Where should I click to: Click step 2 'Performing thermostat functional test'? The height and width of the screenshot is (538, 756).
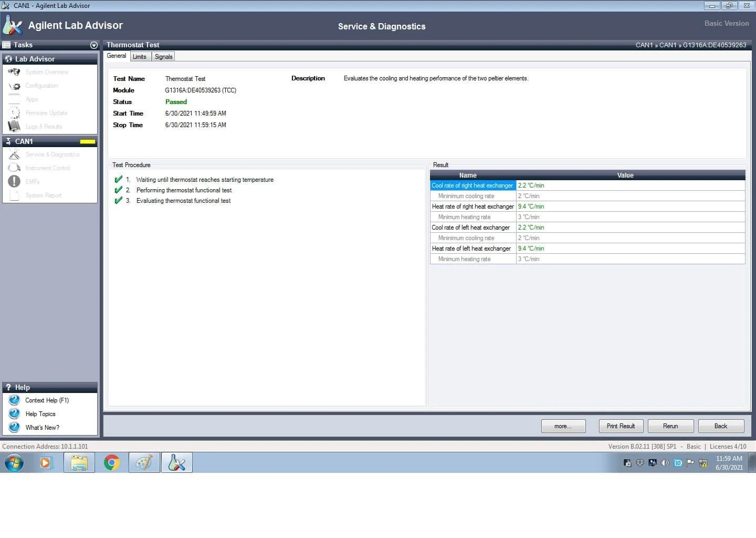[x=184, y=190]
